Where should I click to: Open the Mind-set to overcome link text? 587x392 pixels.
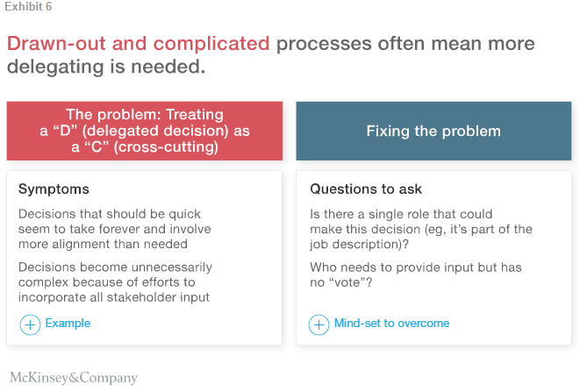pos(391,324)
